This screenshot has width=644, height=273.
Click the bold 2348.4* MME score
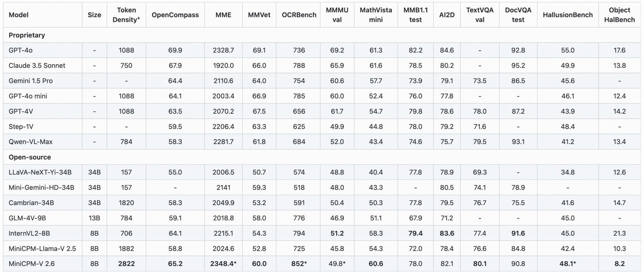click(223, 264)
